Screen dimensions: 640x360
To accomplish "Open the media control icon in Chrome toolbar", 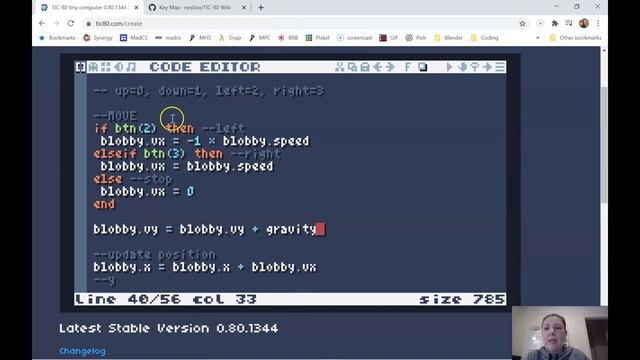I will click(569, 23).
